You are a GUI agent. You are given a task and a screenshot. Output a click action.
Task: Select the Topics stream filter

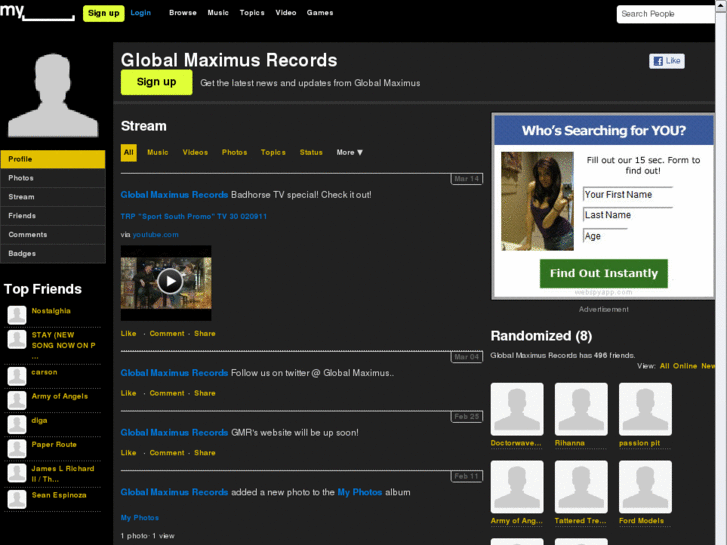click(273, 152)
